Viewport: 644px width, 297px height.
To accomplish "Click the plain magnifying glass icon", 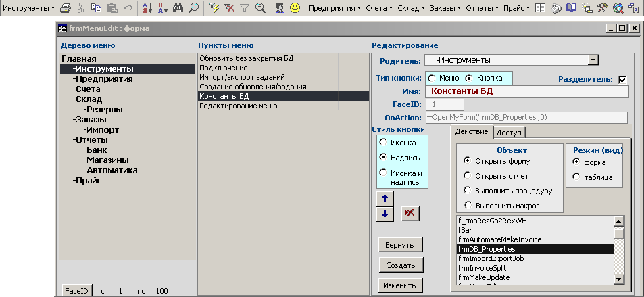I will coord(193,8).
